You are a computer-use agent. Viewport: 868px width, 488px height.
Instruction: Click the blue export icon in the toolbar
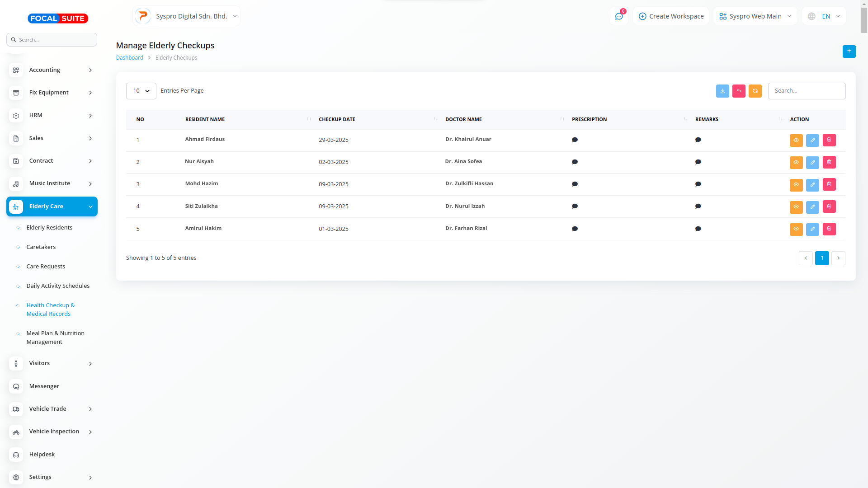[x=722, y=91]
